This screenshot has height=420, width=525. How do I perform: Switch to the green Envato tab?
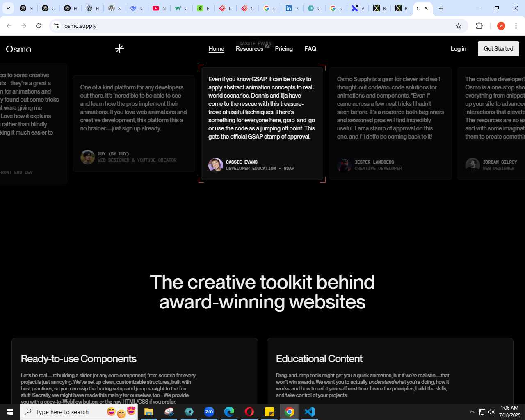tap(203, 8)
